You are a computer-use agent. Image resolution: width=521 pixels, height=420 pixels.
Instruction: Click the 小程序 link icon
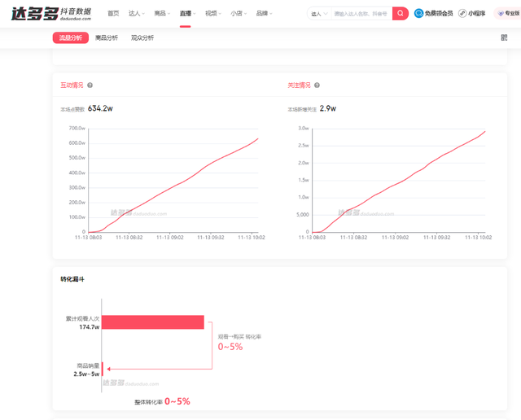(462, 13)
